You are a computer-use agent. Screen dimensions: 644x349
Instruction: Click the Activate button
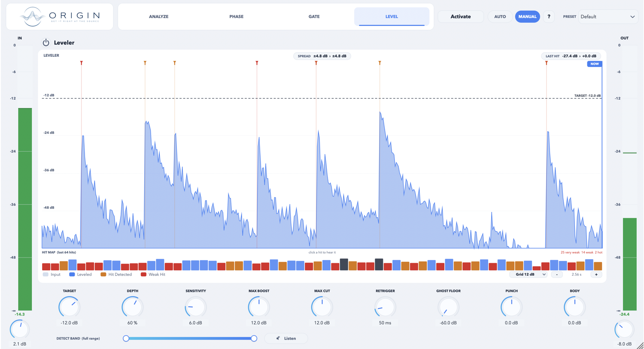[x=461, y=17]
